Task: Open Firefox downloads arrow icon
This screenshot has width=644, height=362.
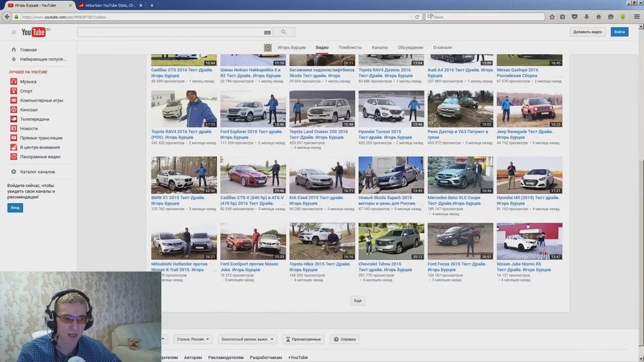Action: tap(586, 17)
